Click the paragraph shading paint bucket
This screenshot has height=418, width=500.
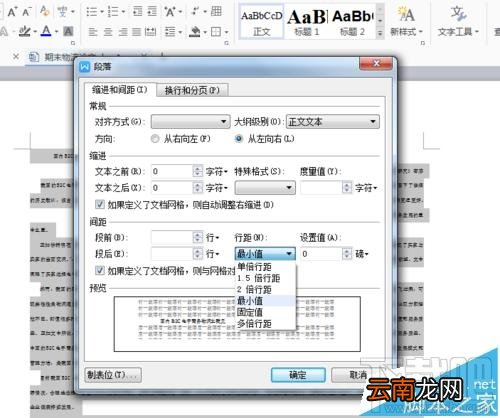[195, 32]
